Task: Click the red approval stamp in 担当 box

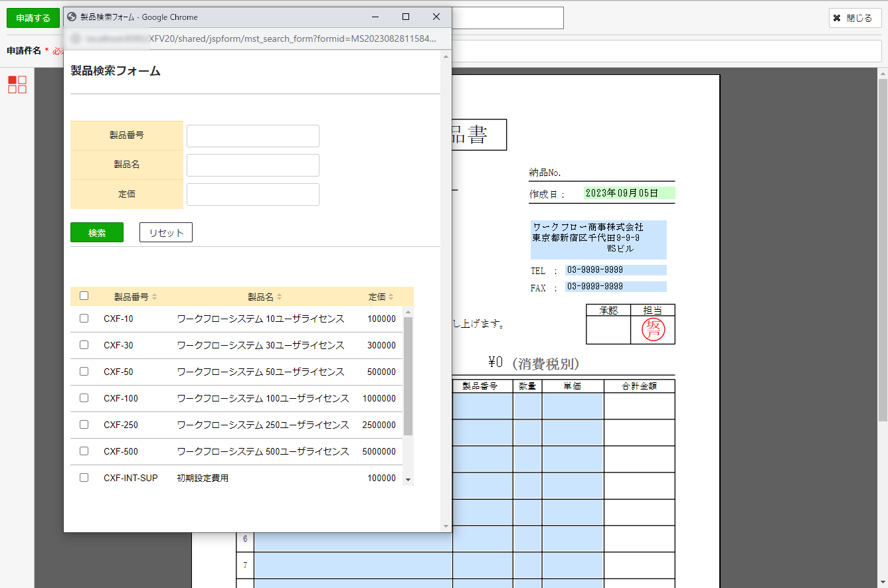Action: point(653,330)
